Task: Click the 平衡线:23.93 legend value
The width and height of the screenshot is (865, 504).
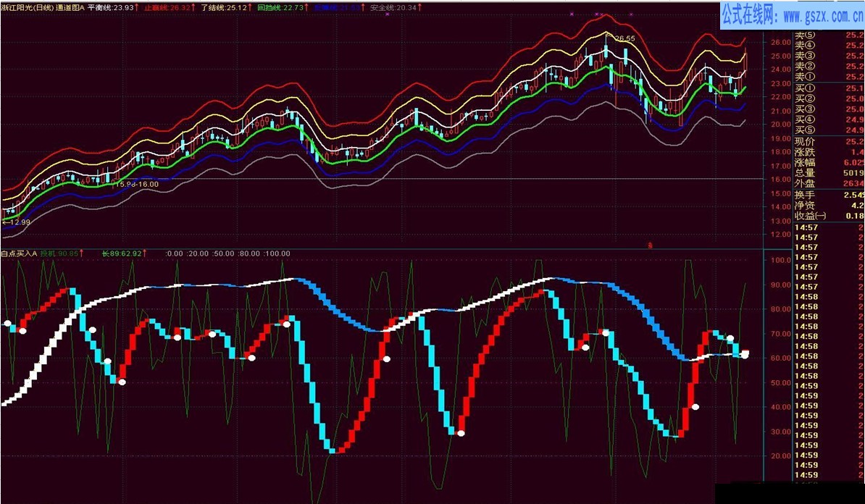Action: (x=111, y=8)
